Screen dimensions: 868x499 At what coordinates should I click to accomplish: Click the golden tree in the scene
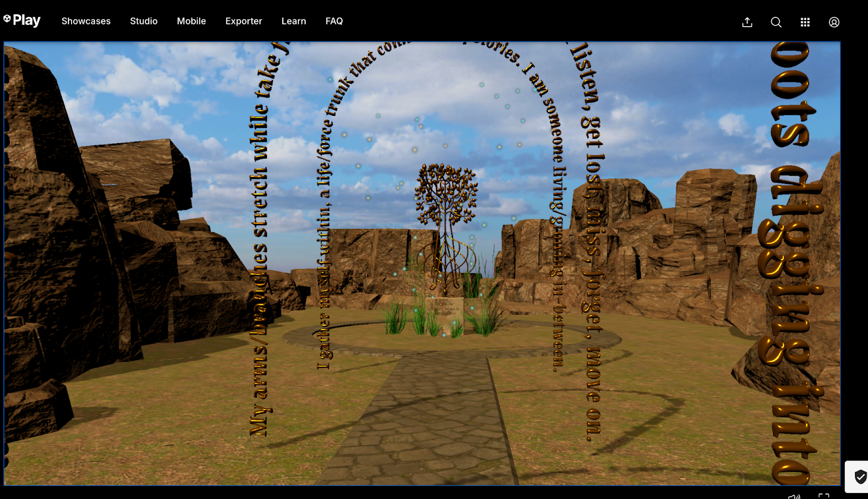pyautogui.click(x=446, y=195)
